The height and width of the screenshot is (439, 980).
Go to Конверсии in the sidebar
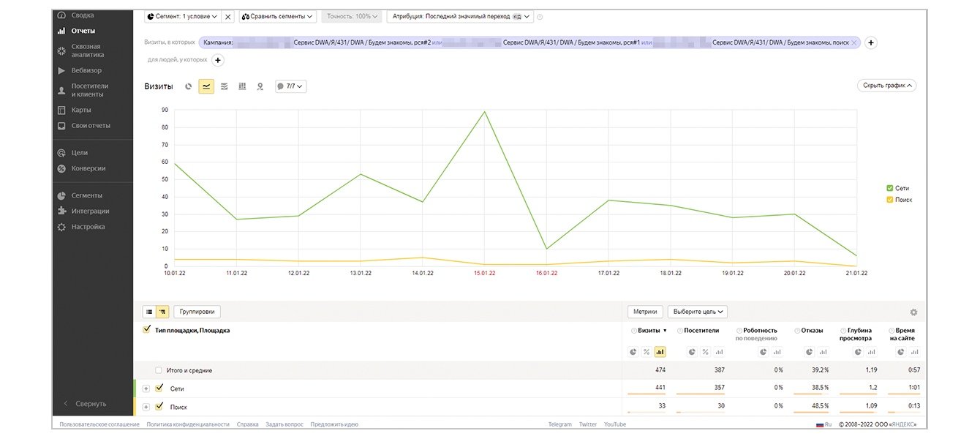click(88, 168)
